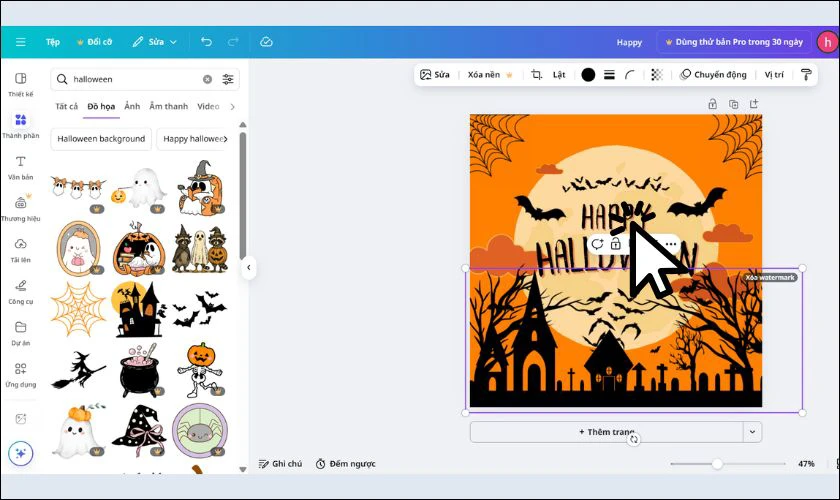Click the Văn bản text tool

[20, 167]
